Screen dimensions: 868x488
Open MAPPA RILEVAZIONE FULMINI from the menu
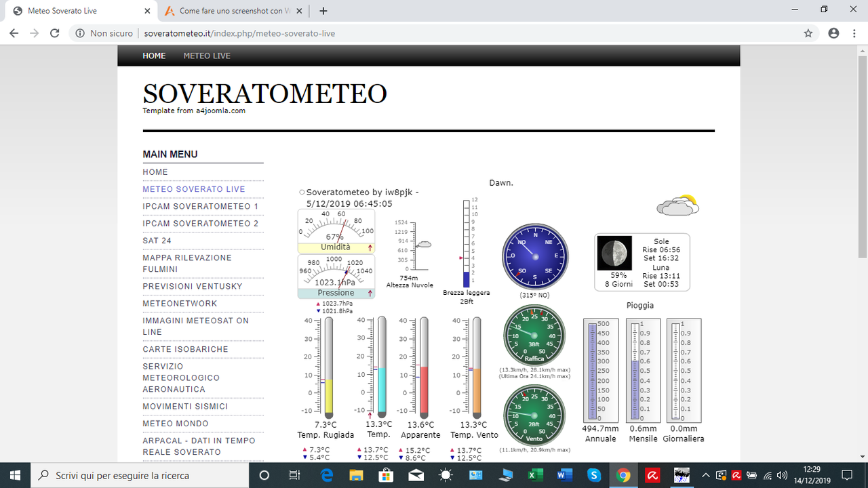coord(186,263)
